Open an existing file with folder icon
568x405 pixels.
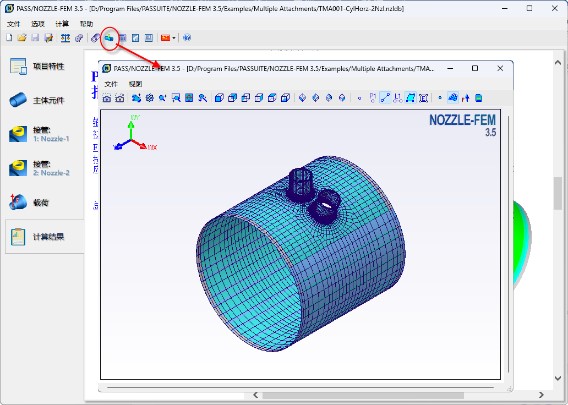coord(22,38)
